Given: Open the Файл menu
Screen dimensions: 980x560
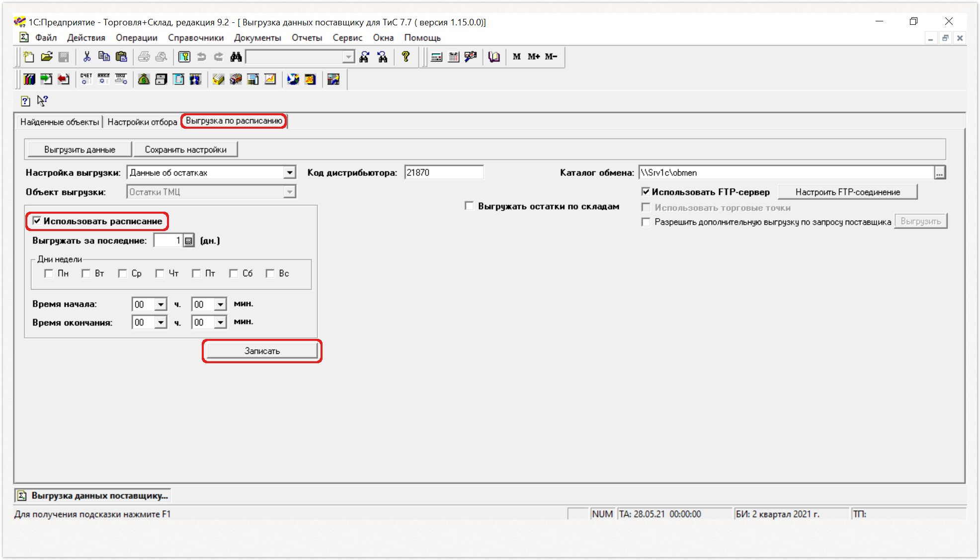Looking at the screenshot, I should pos(46,38).
